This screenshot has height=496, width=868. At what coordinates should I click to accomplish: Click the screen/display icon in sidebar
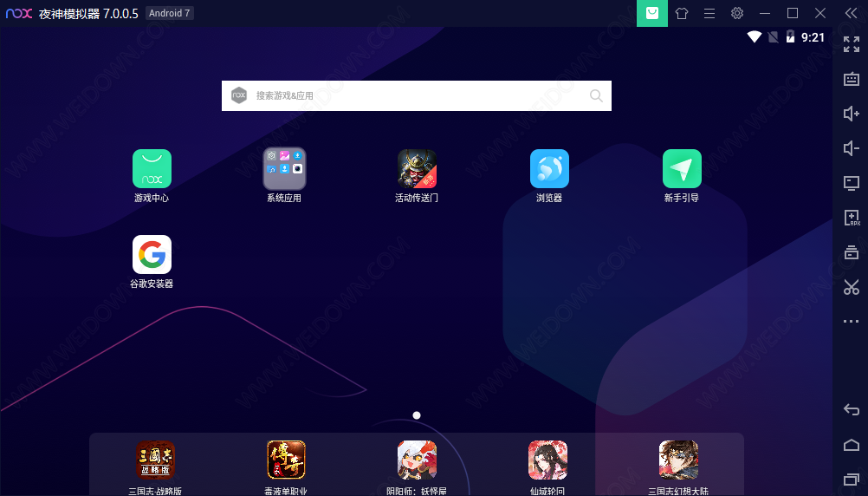(x=852, y=183)
